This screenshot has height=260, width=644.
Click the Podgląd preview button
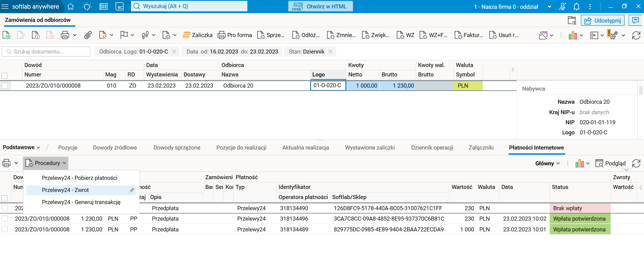coord(611,163)
